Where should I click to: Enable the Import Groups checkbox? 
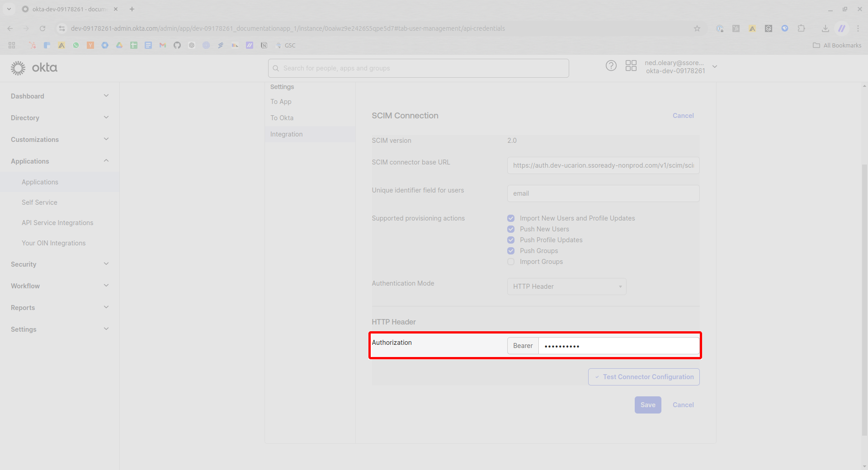click(x=511, y=262)
